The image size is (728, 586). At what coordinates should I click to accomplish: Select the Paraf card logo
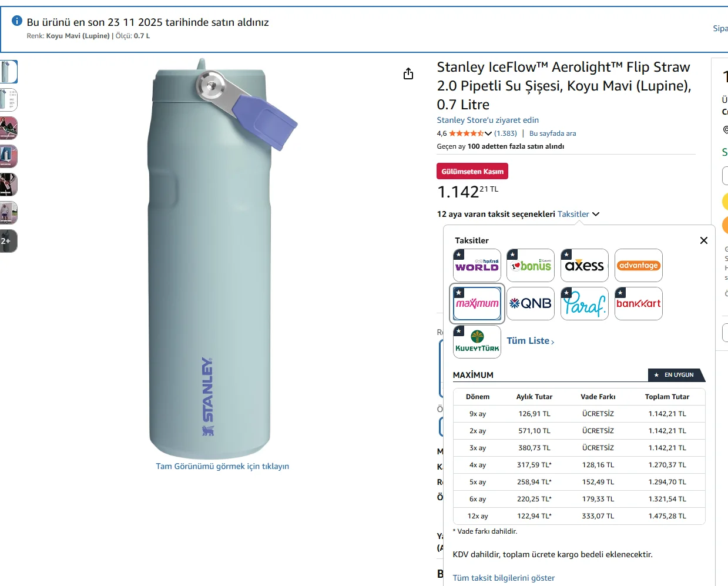click(585, 303)
